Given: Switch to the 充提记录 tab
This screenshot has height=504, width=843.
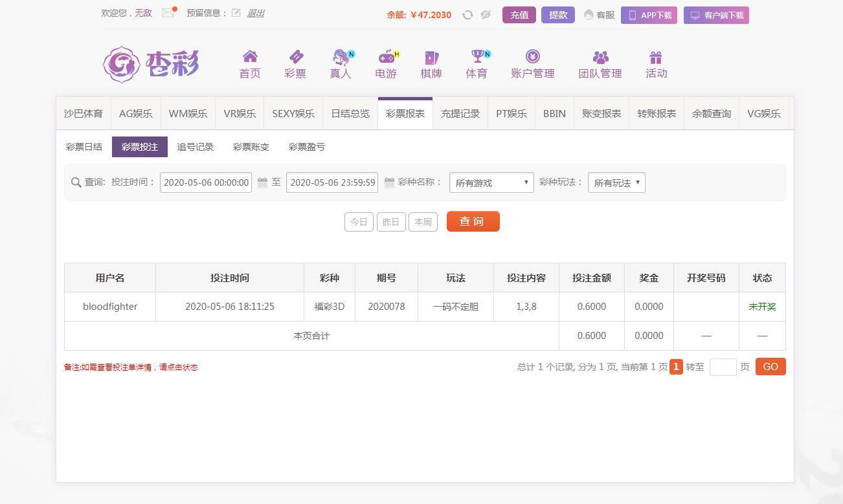Looking at the screenshot, I should click(460, 114).
